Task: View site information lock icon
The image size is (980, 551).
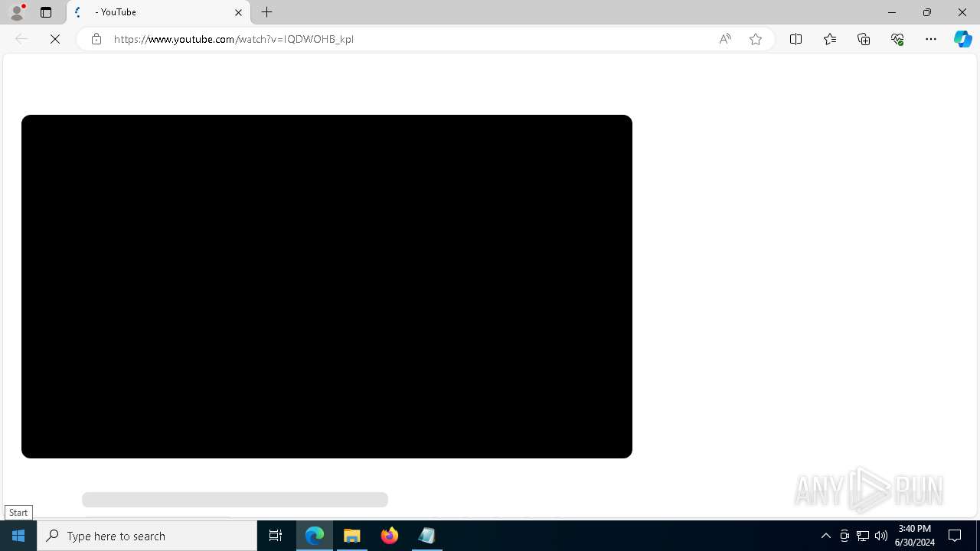Action: pos(96,39)
